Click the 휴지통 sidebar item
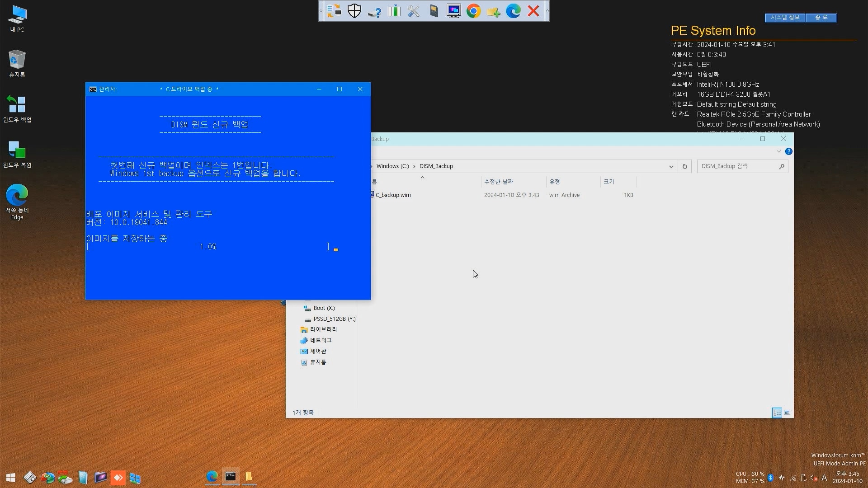868x488 pixels. tap(318, 362)
